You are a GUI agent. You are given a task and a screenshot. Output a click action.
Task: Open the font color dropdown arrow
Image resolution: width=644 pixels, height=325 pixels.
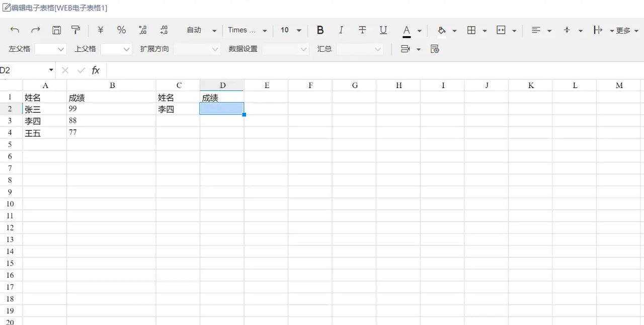[x=420, y=31]
